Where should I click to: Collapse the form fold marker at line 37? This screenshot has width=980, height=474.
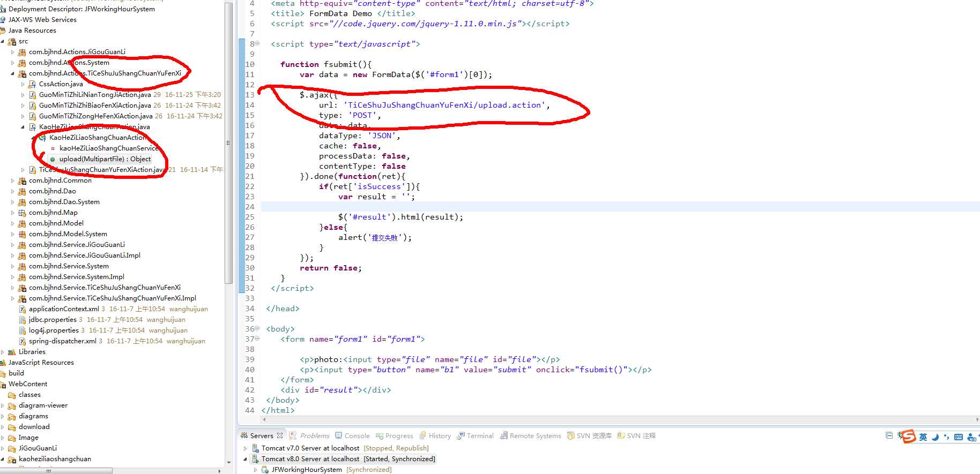point(257,338)
